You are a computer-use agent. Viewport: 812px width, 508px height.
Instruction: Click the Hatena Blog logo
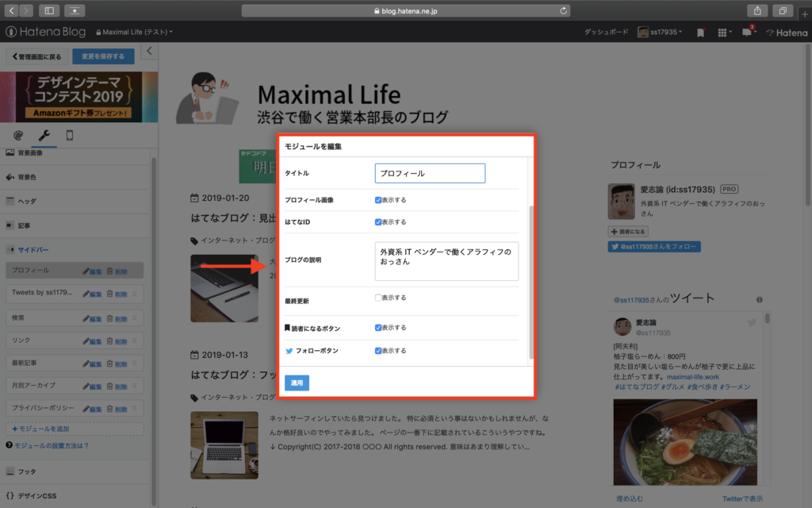45,32
